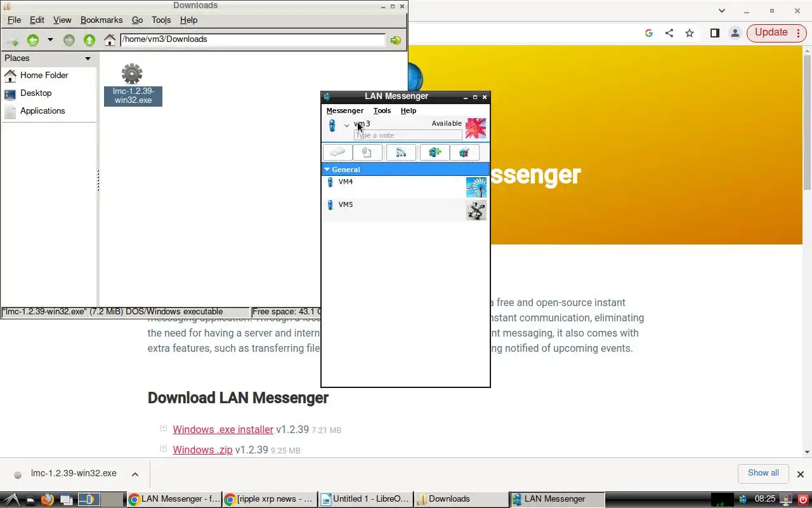Open the lmc-1.2.39-win32.exe download options chevron
Image resolution: width=812 pixels, height=508 pixels.
(x=135, y=474)
